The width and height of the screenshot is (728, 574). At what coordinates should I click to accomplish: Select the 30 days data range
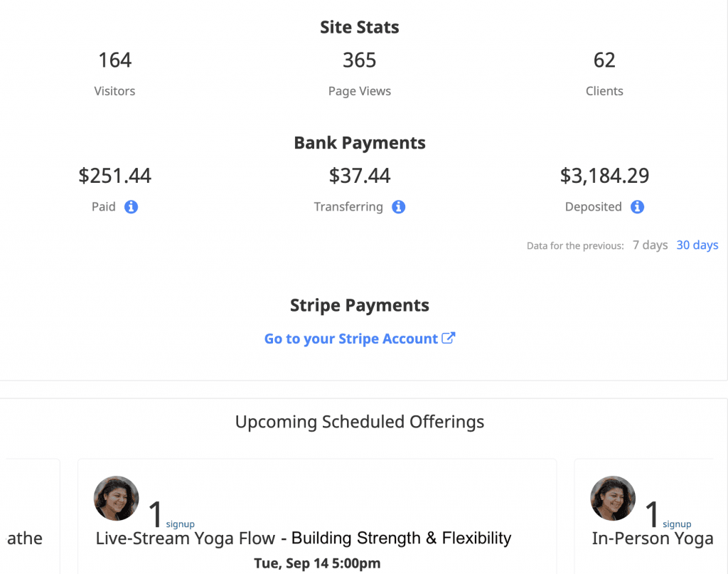[697, 245]
